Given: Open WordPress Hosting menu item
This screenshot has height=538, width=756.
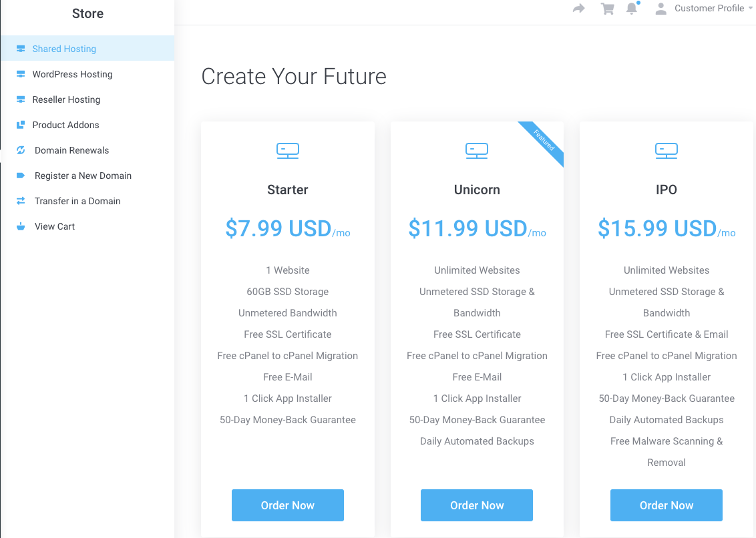Looking at the screenshot, I should click(72, 74).
